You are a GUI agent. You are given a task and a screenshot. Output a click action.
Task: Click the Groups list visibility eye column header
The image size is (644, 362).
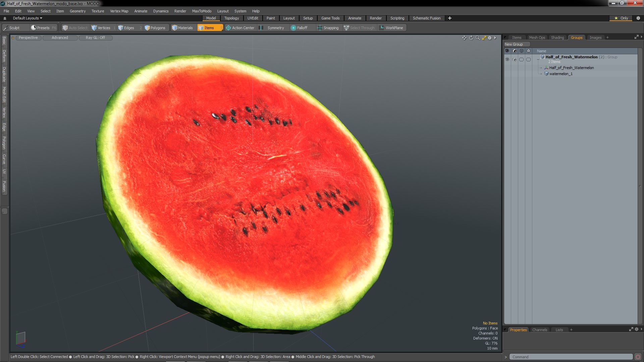point(507,51)
